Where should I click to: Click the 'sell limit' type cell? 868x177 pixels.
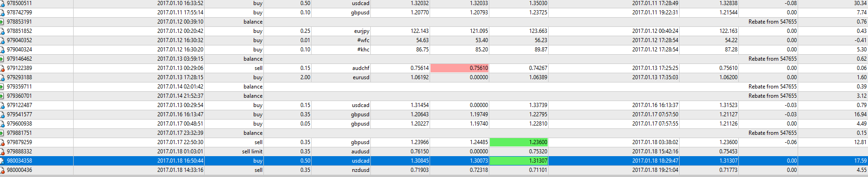[x=252, y=152]
